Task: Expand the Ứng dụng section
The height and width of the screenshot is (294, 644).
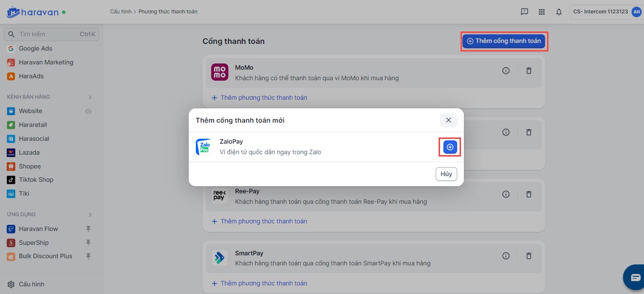Action: coord(90,215)
